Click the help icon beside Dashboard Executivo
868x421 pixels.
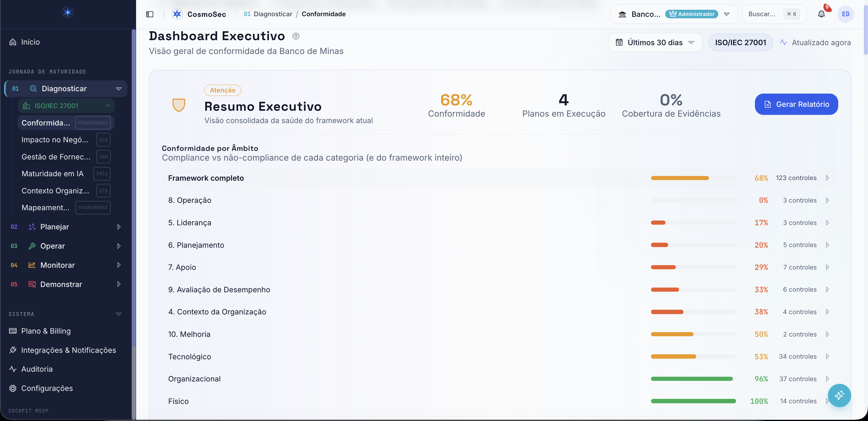[296, 36]
